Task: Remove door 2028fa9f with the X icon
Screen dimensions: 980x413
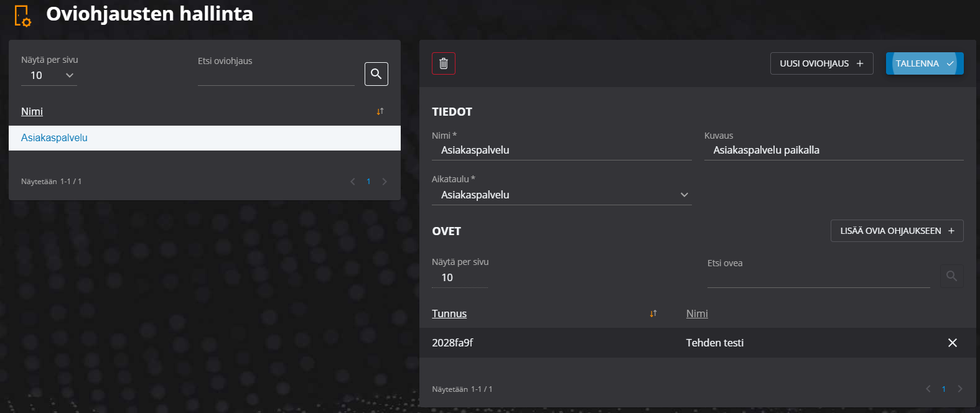Action: [x=952, y=343]
